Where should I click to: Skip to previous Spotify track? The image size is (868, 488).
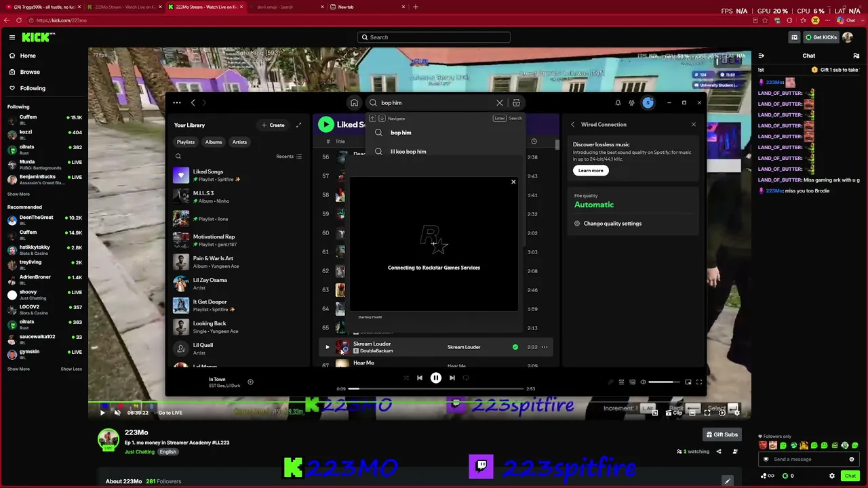click(x=420, y=378)
